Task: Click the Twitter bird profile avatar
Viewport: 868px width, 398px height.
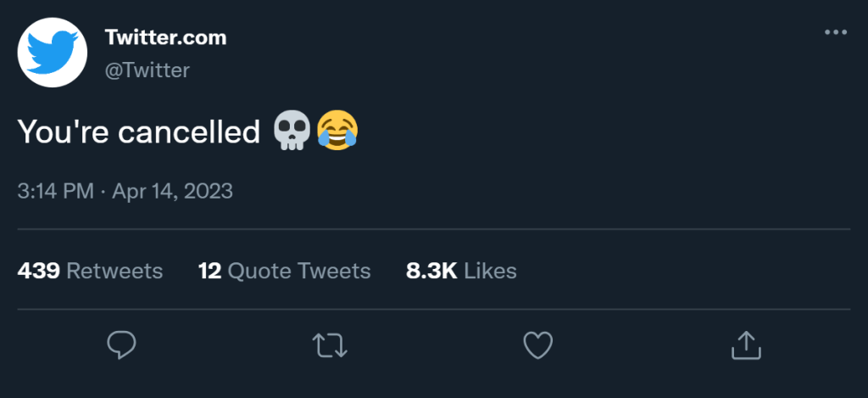Action: tap(53, 51)
